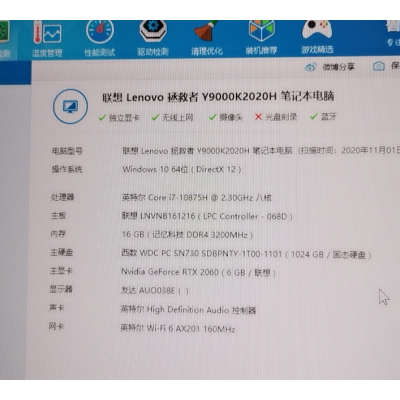Click Windows 10 64位 DirectX 12 value
Image resolution: width=400 pixels, height=400 pixels.
(x=182, y=169)
